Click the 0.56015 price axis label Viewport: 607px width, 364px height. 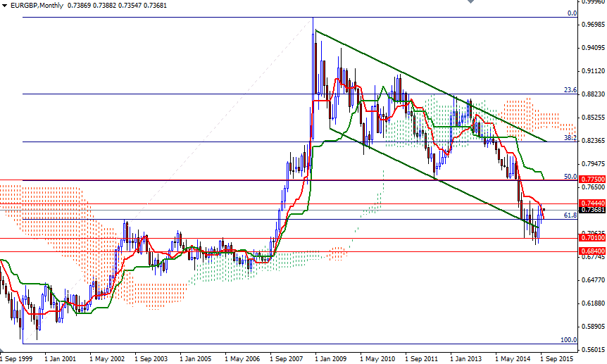click(594, 350)
